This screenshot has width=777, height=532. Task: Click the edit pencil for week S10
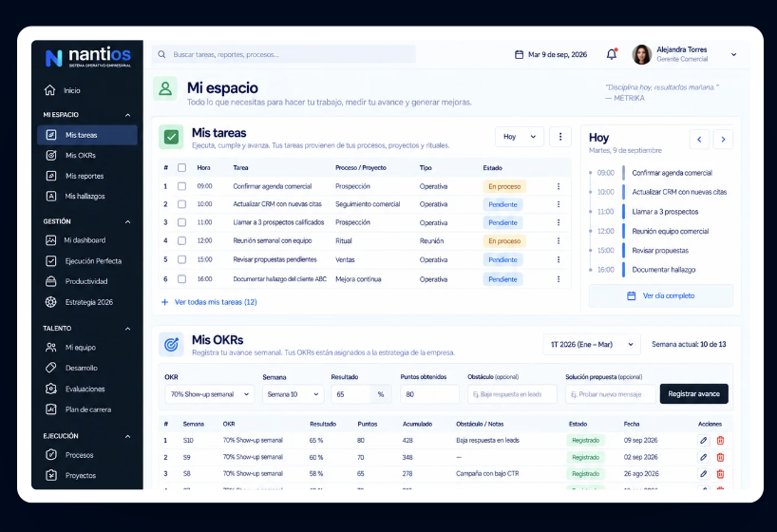(703, 440)
